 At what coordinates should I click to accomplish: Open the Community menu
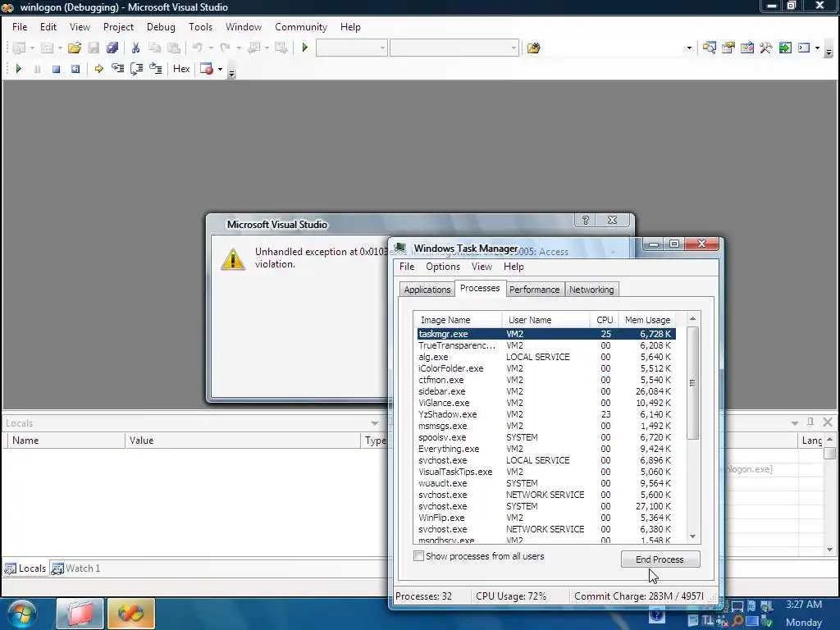tap(300, 27)
